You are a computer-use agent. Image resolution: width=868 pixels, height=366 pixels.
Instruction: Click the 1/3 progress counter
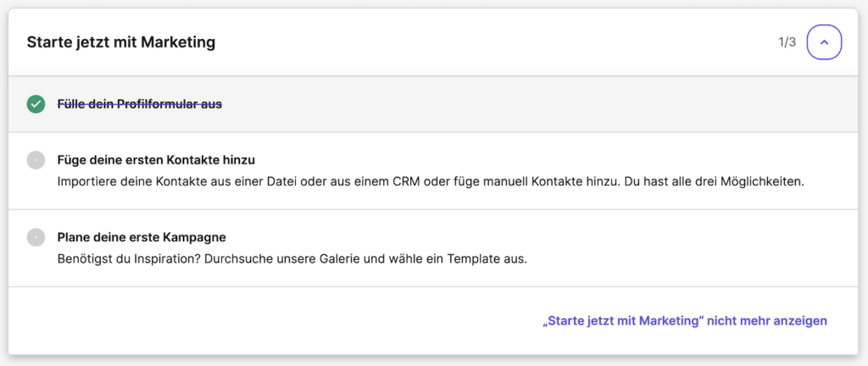(787, 42)
